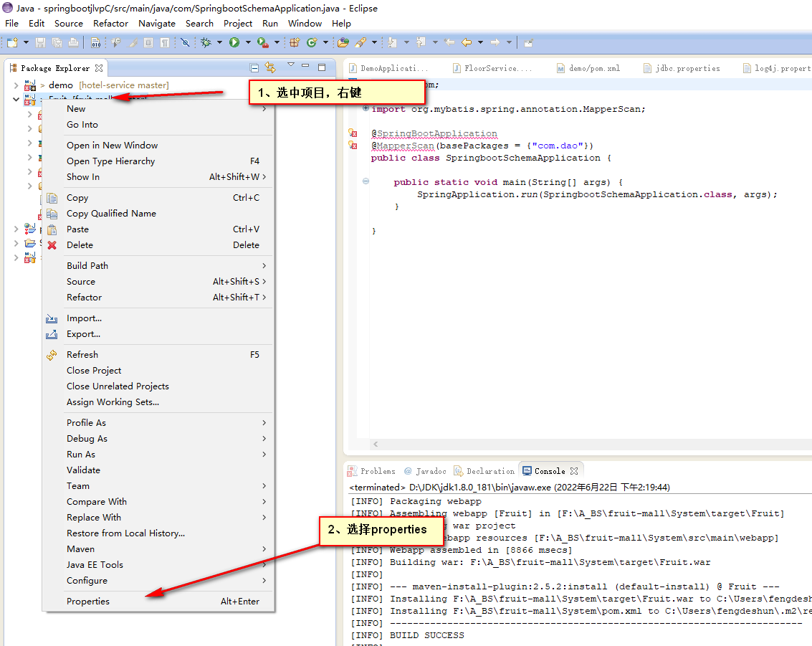Image resolution: width=812 pixels, height=646 pixels.
Task: Close the Package Explorer tab X
Action: tap(99, 68)
